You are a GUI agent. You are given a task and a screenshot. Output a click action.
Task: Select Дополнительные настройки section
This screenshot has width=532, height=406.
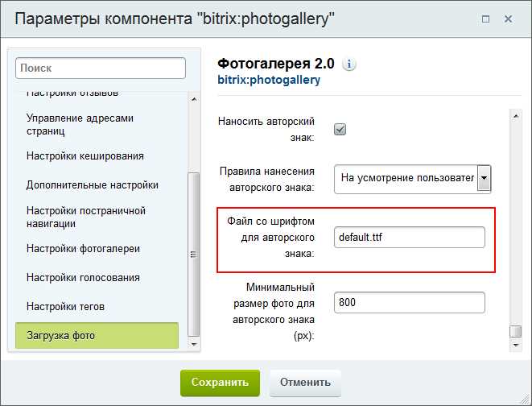pyautogui.click(x=93, y=185)
